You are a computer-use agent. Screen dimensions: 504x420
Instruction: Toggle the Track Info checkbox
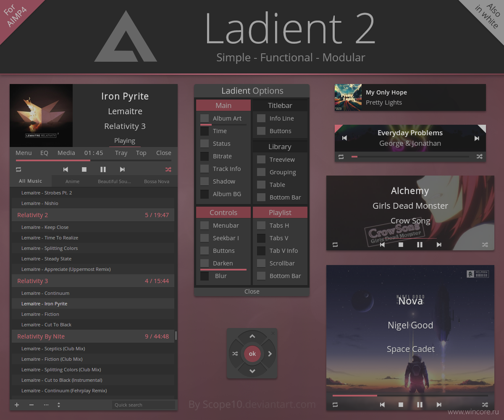click(x=205, y=169)
